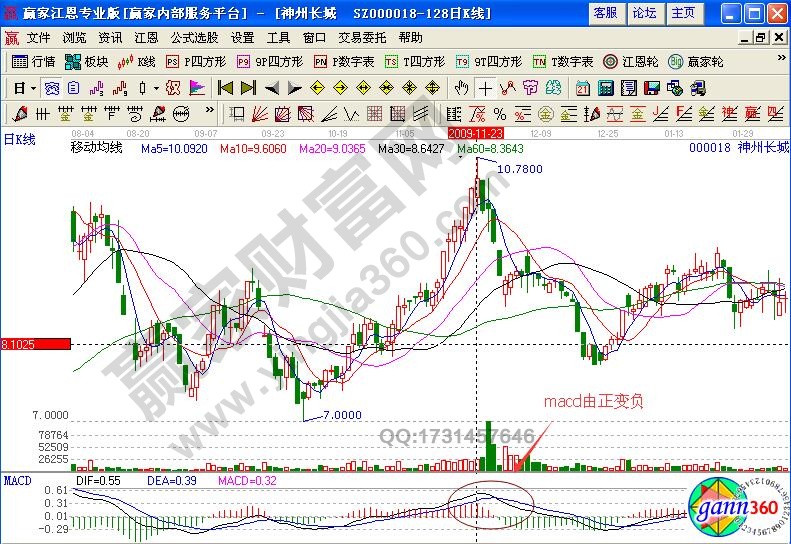Viewport: 791px width, 544px height.
Task: Go to the 主页 homepage button
Action: [x=683, y=13]
